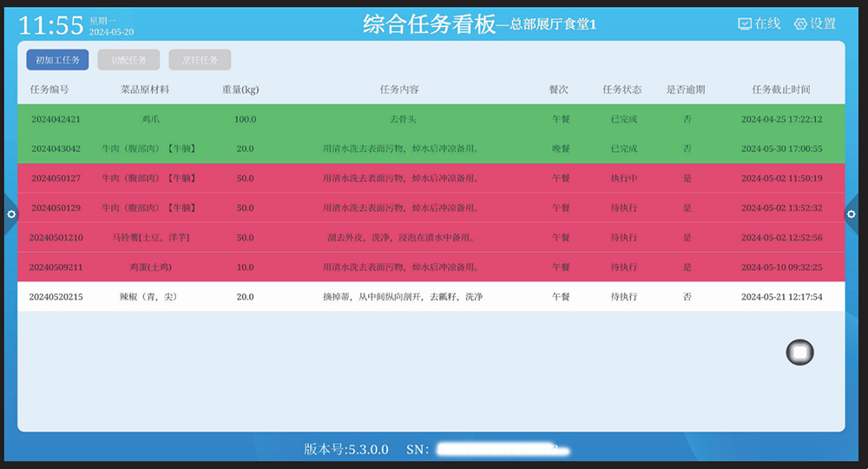Click 已完成 status in 鸡爪 row
This screenshot has width=868, height=469.
pos(624,119)
